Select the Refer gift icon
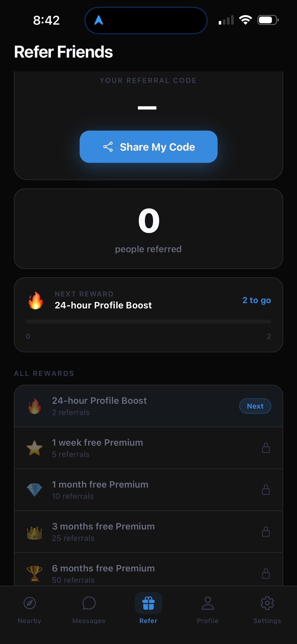 point(148,603)
